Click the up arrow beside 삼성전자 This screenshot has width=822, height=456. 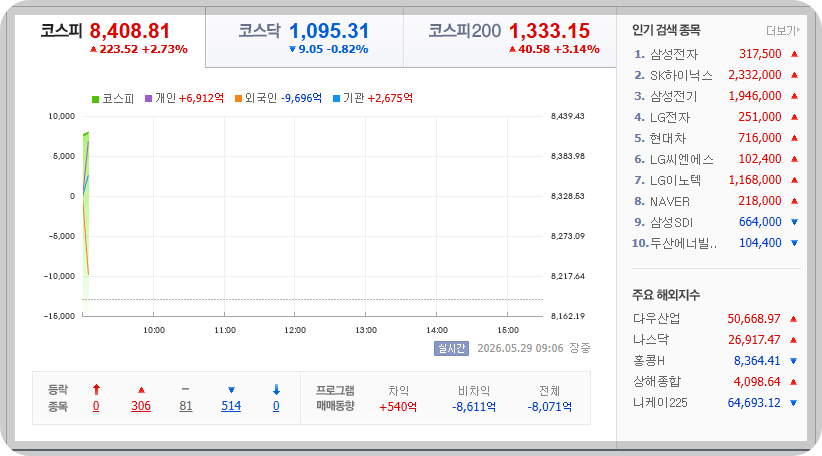pos(794,54)
